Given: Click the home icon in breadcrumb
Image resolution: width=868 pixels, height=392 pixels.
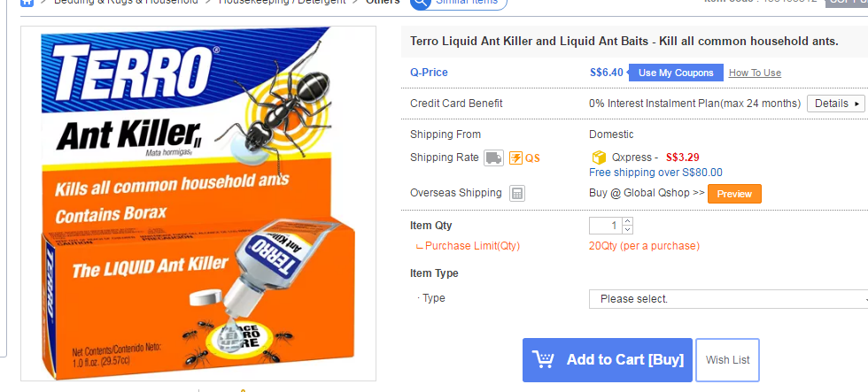Looking at the screenshot, I should point(26,3).
